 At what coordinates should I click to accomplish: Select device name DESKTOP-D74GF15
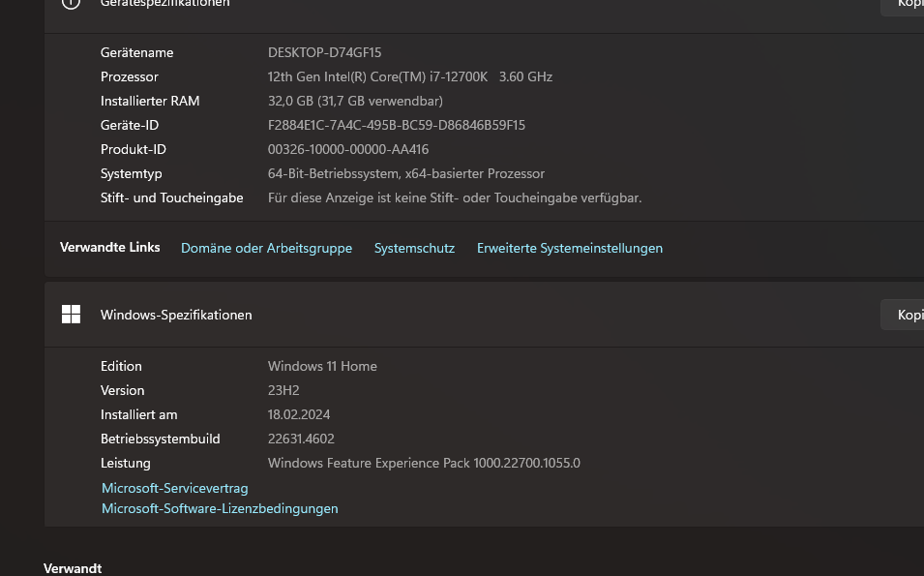325,52
